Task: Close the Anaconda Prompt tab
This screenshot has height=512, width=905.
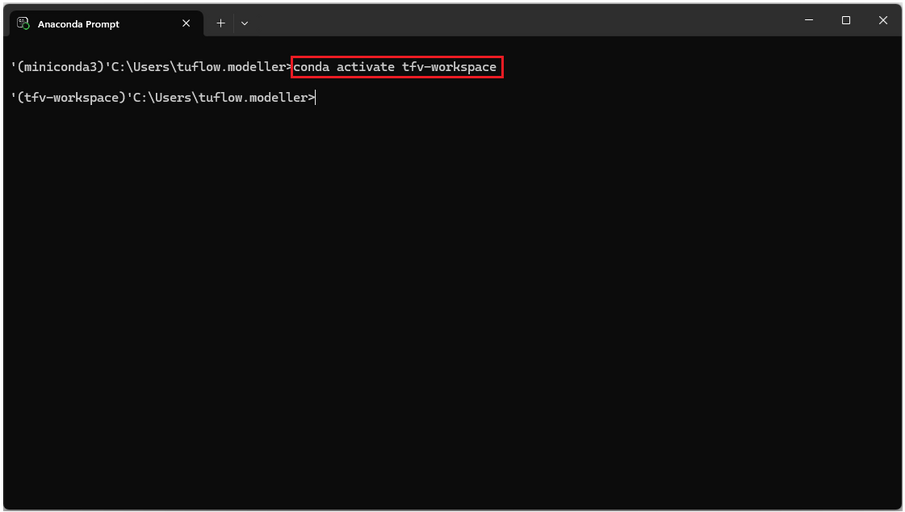Action: tap(186, 23)
